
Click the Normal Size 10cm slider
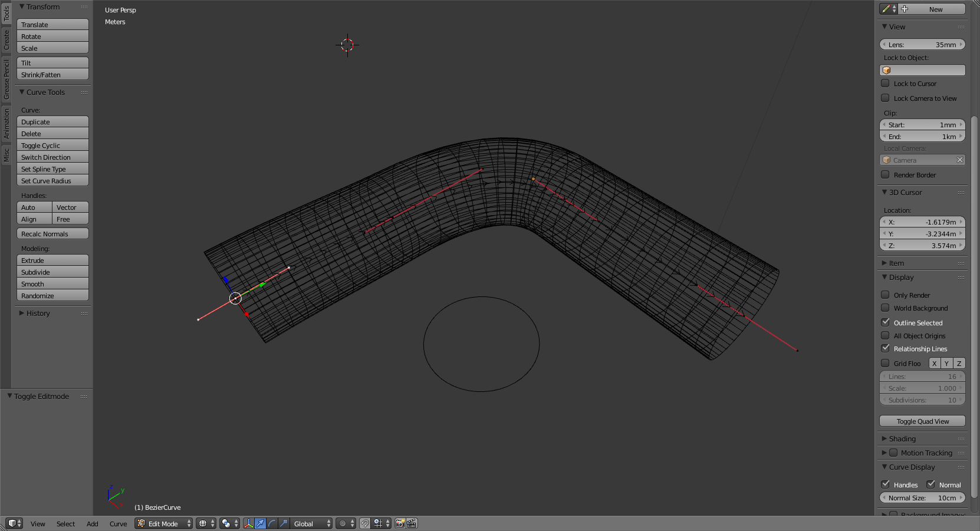(922, 497)
